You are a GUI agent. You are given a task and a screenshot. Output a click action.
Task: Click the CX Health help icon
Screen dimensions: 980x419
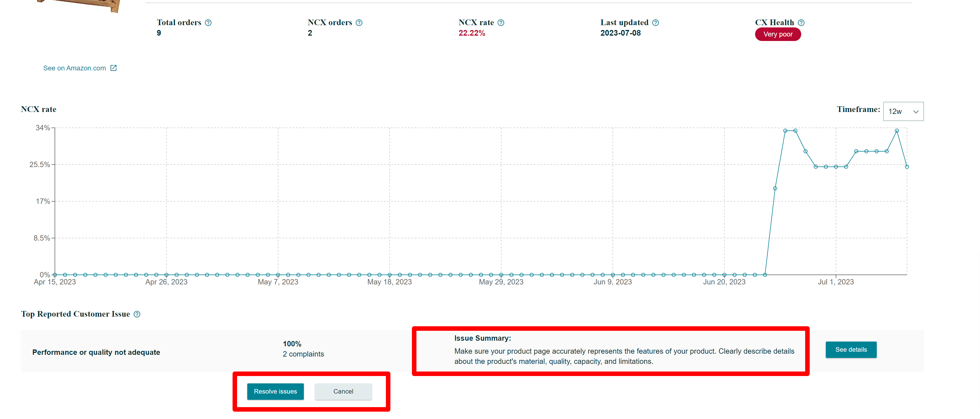[801, 23]
